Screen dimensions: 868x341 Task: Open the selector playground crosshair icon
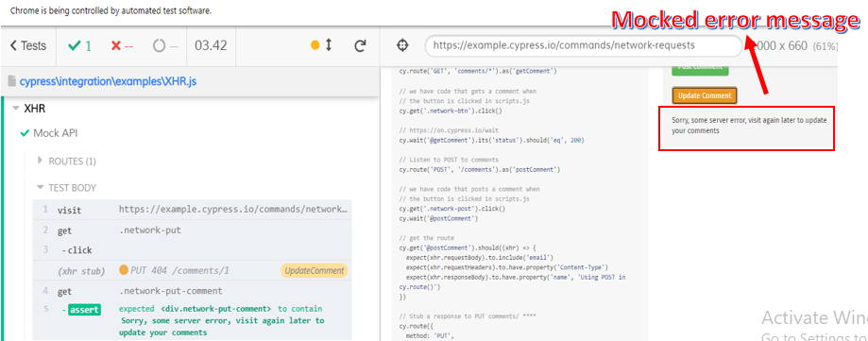(x=402, y=46)
